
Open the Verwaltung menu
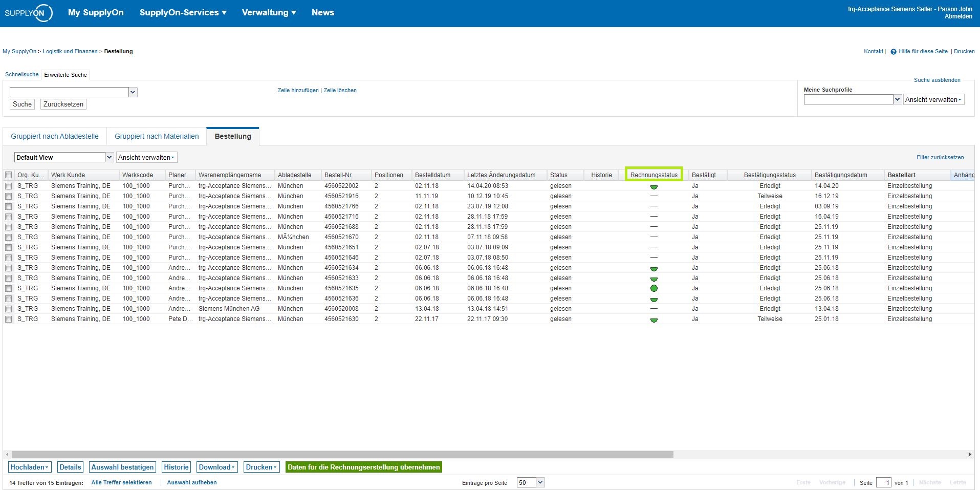coord(269,13)
